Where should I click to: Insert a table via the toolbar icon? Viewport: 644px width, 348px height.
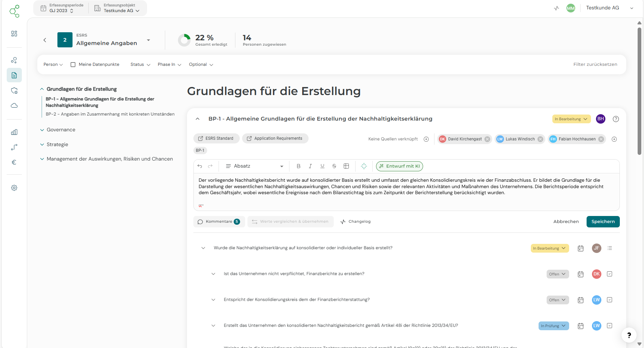346,166
